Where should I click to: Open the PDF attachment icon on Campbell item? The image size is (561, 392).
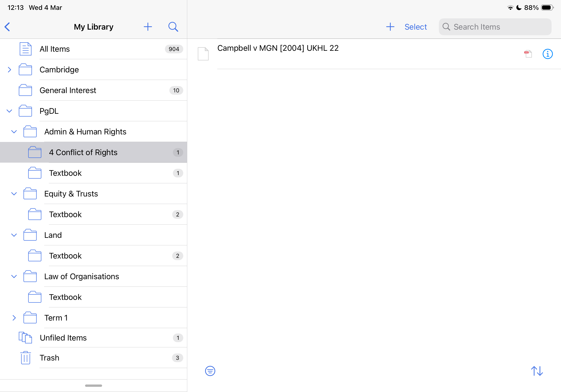pos(528,54)
